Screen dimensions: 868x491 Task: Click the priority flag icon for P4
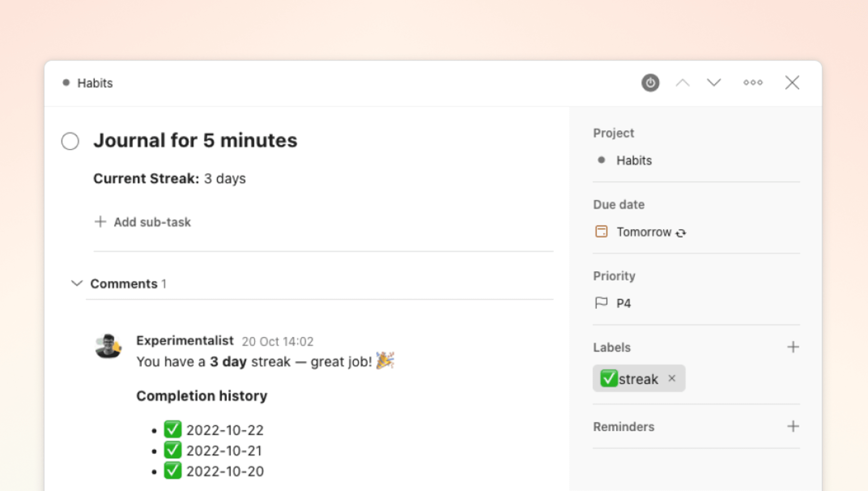(601, 303)
